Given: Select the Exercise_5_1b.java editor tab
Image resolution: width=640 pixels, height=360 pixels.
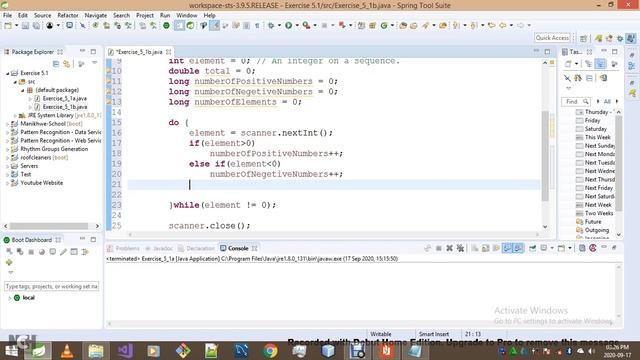Looking at the screenshot, I should [x=139, y=52].
